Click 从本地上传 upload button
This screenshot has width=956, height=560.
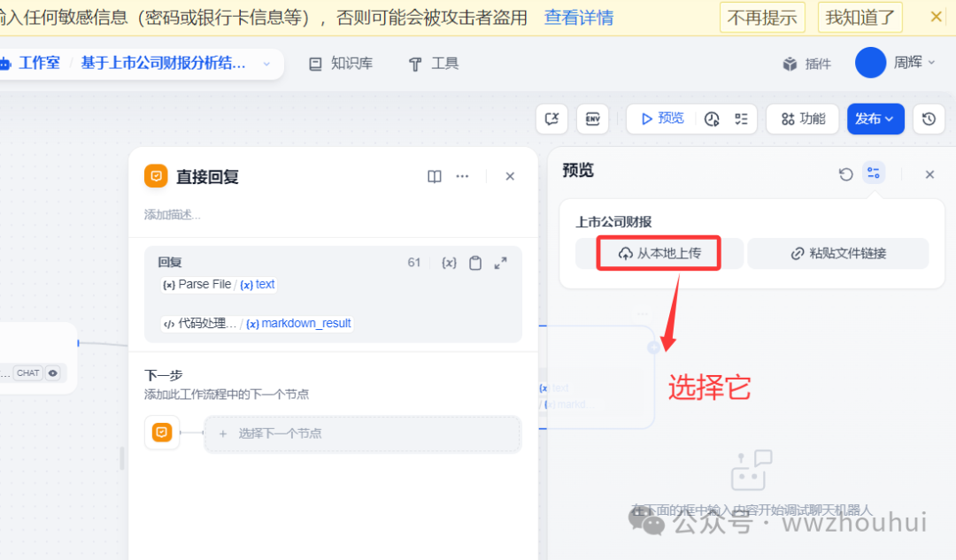[x=659, y=254]
